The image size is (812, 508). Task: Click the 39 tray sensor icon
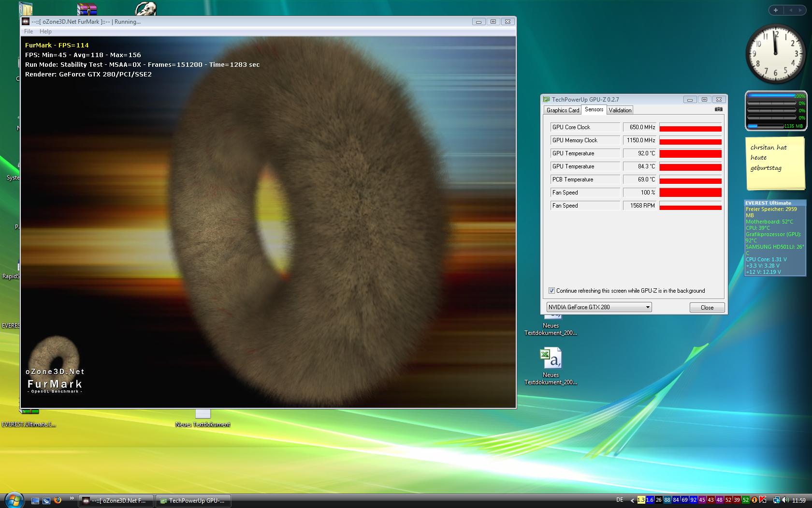point(737,500)
